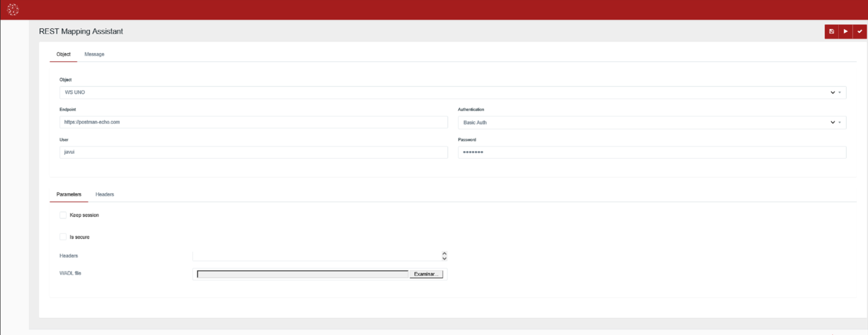The width and height of the screenshot is (868, 335).
Task: Select the Object tab
Action: [x=64, y=54]
